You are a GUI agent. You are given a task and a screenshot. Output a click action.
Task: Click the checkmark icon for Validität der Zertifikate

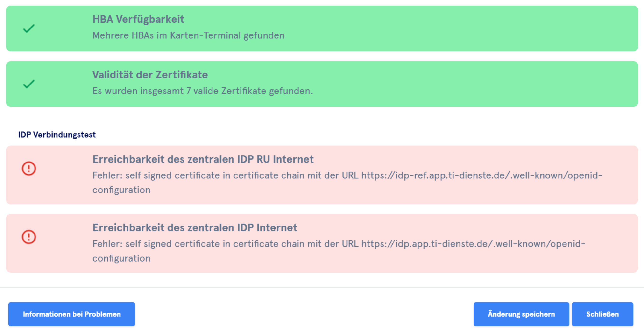(x=29, y=84)
